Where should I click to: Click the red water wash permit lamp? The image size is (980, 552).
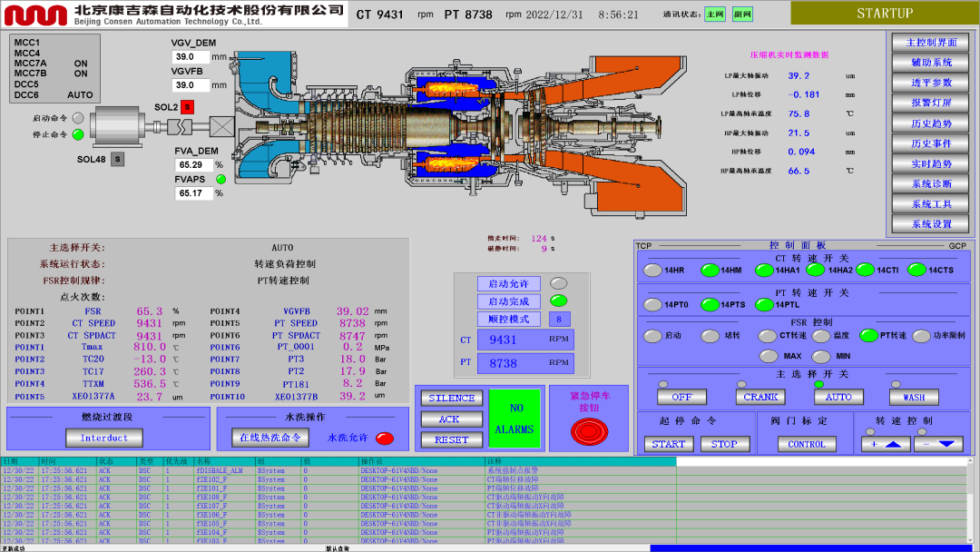point(385,438)
